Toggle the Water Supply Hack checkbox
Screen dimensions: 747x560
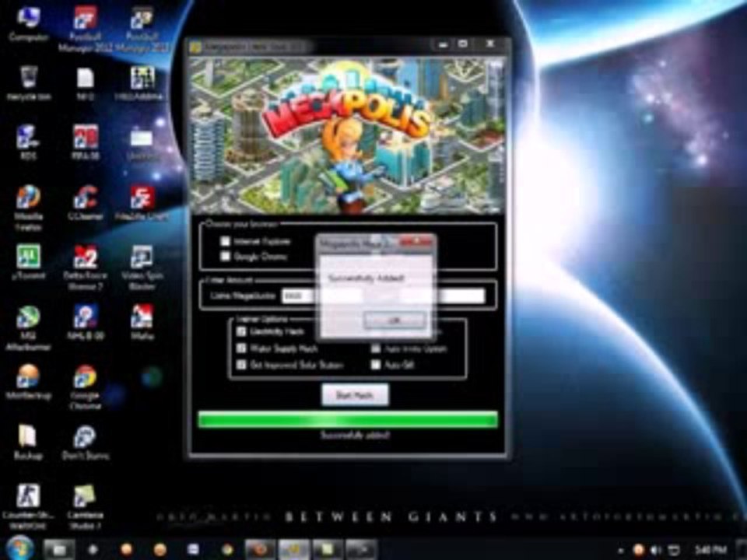[241, 348]
